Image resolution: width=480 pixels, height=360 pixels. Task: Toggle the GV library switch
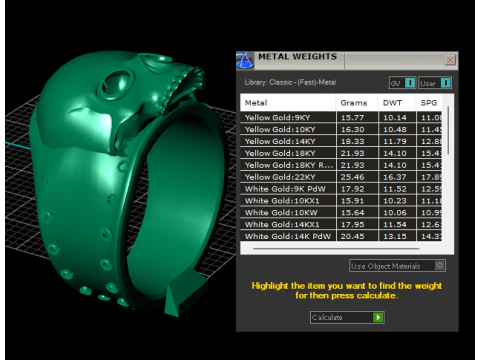[x=402, y=83]
